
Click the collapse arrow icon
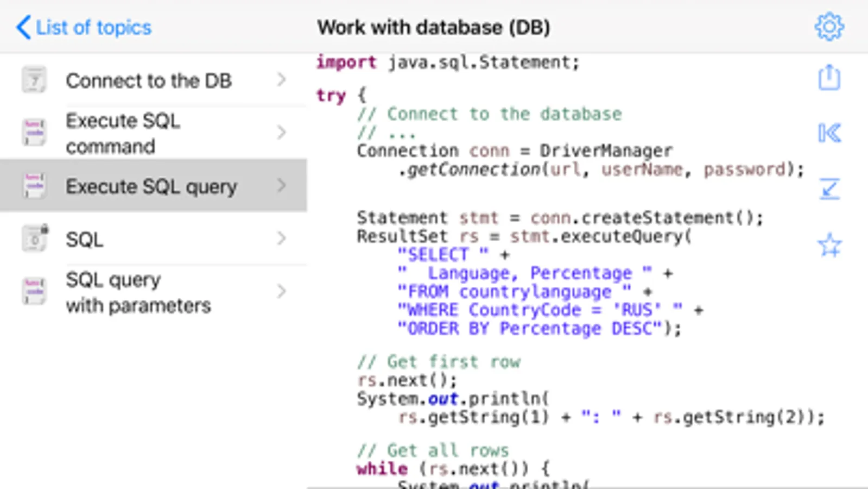coord(829,189)
